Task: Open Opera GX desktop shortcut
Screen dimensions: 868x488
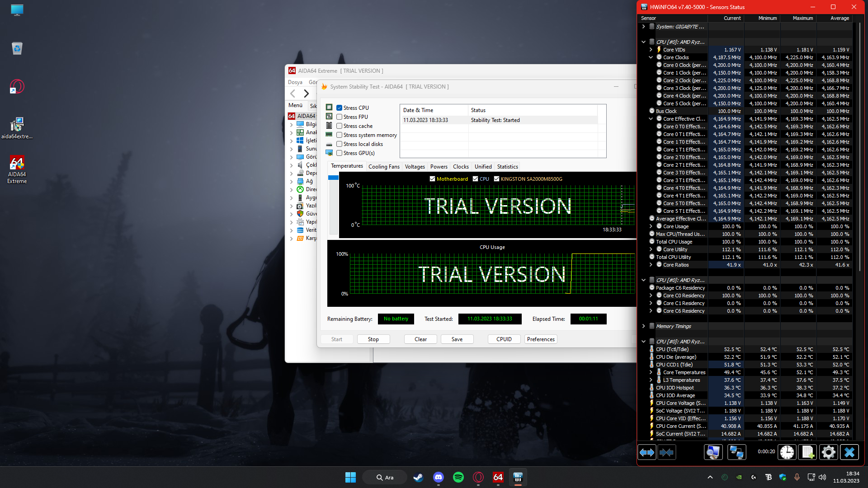Action: (17, 86)
